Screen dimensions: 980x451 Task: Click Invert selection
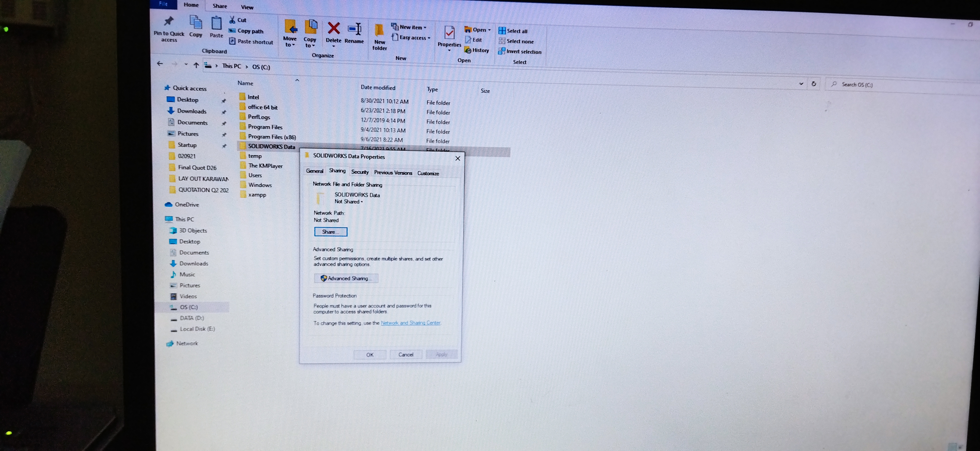(x=520, y=51)
